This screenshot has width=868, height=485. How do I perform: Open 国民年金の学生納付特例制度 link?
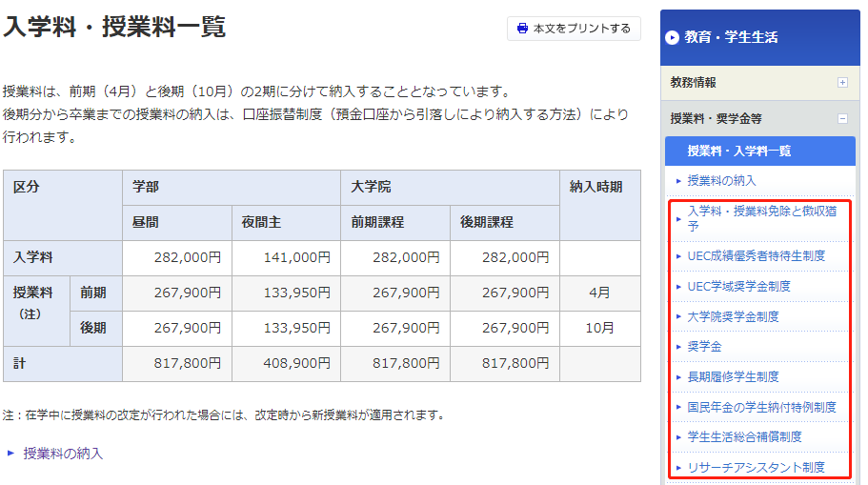point(761,407)
